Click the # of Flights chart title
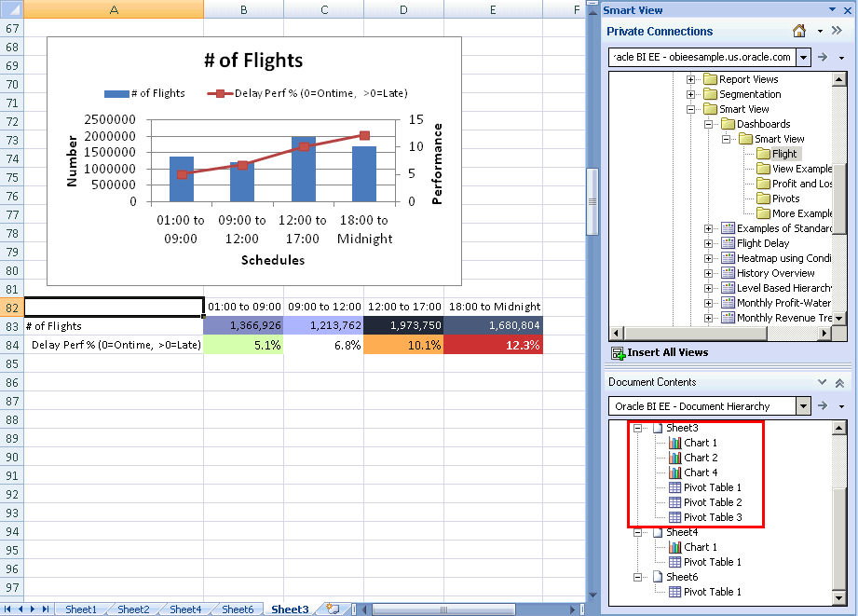 [x=253, y=61]
